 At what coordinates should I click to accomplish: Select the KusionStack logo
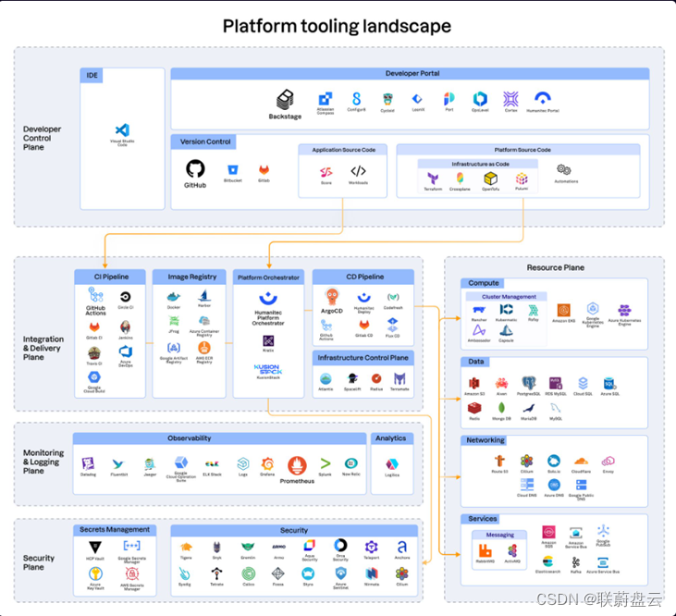268,369
